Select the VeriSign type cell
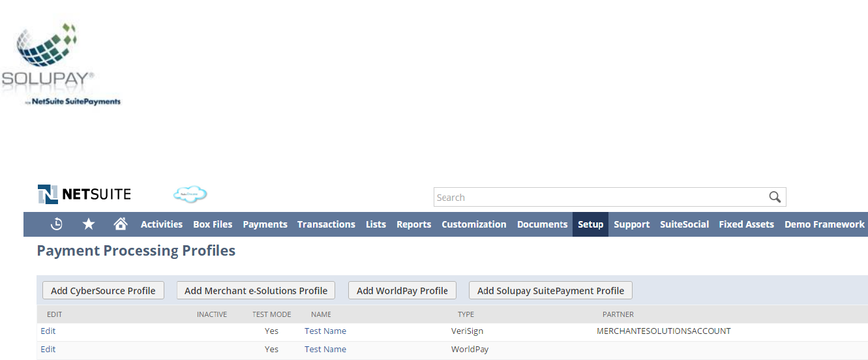This screenshot has width=868, height=360. (x=468, y=331)
